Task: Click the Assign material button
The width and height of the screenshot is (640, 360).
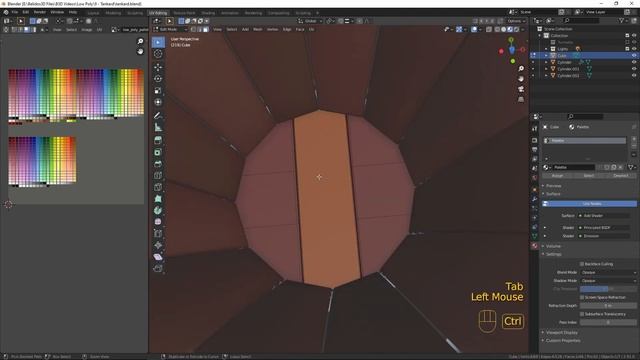Action: 557,176
